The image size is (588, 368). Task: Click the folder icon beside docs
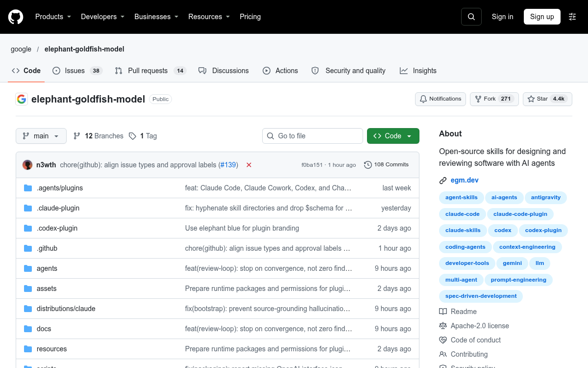[28, 329]
